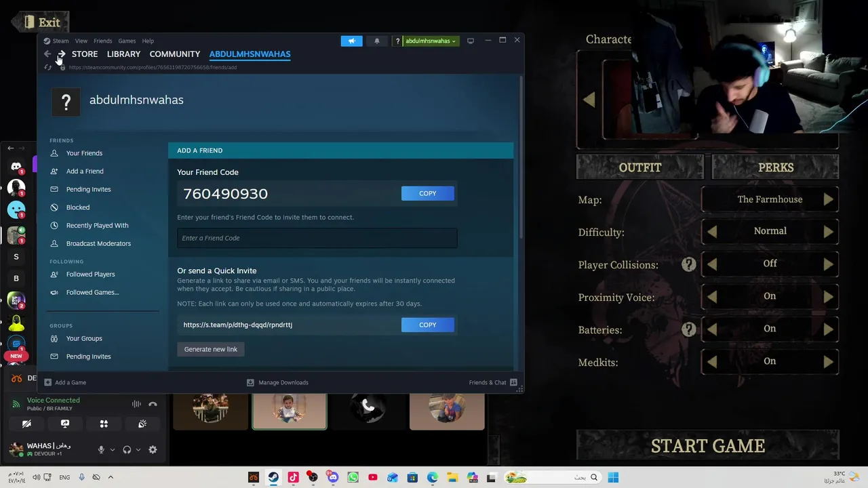Open Pending Invites under Friends

tap(88, 189)
